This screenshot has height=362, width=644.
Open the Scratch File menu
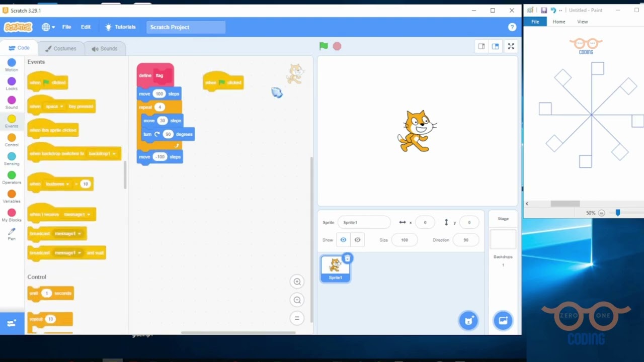(x=66, y=27)
